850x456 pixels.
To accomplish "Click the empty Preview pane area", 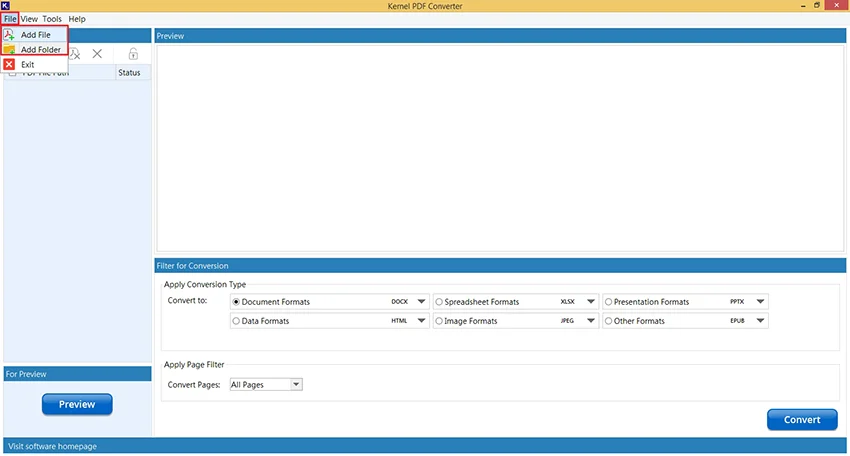I will (500, 148).
